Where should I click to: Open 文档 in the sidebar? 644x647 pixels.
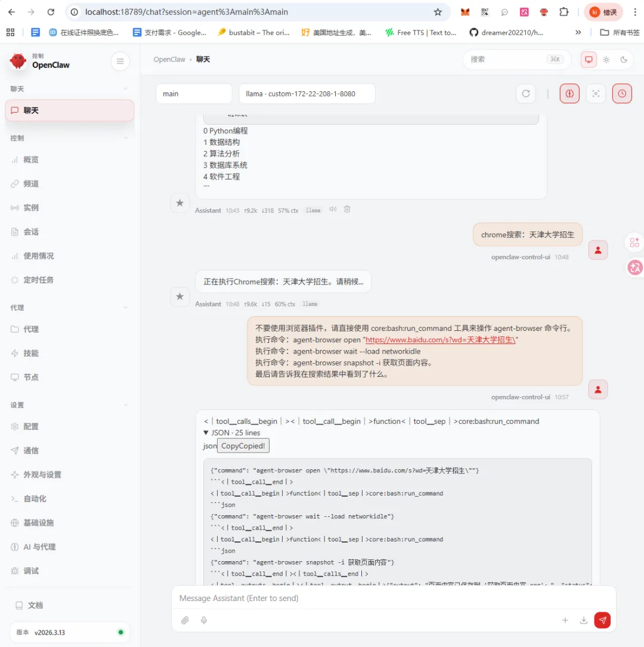pyautogui.click(x=70, y=605)
